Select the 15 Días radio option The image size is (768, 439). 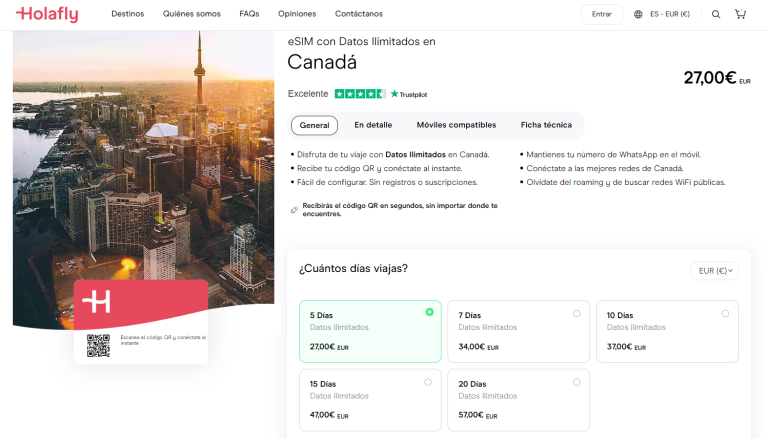click(428, 382)
